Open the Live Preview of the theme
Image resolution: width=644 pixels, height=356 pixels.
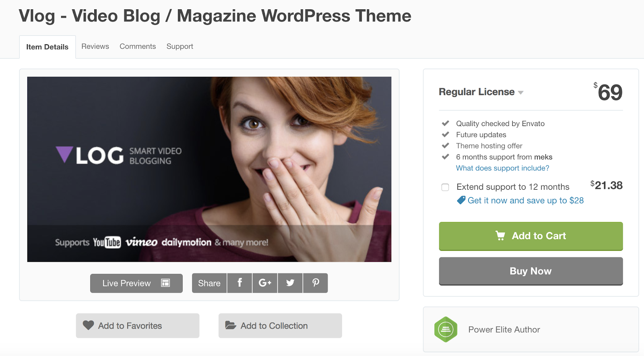click(136, 283)
